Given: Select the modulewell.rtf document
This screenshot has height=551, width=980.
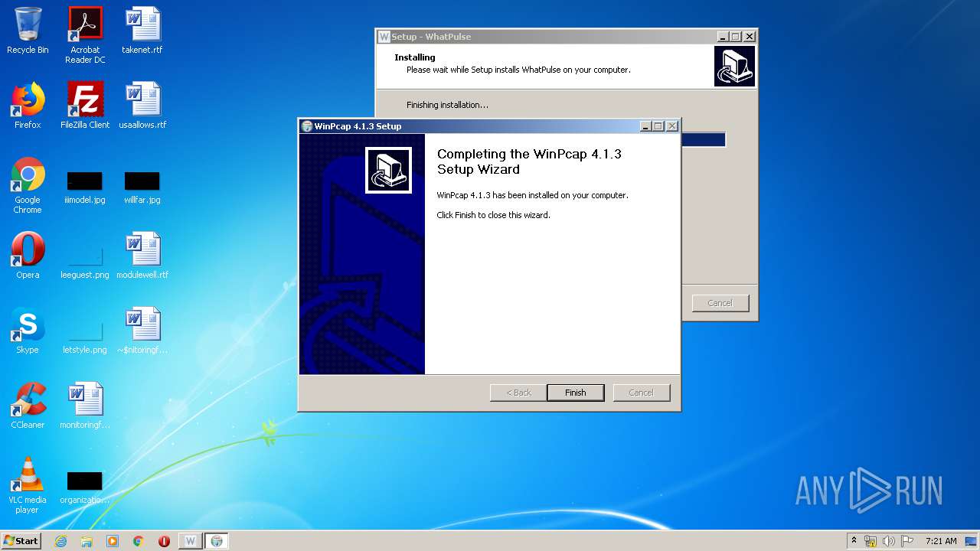Looking at the screenshot, I should click(x=142, y=256).
